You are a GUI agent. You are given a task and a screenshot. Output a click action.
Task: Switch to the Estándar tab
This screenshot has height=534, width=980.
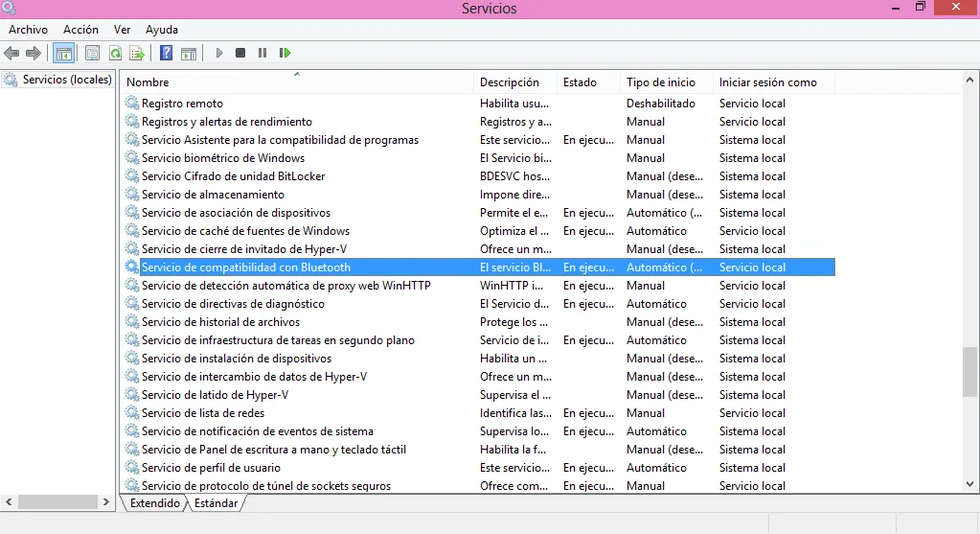[x=216, y=502]
